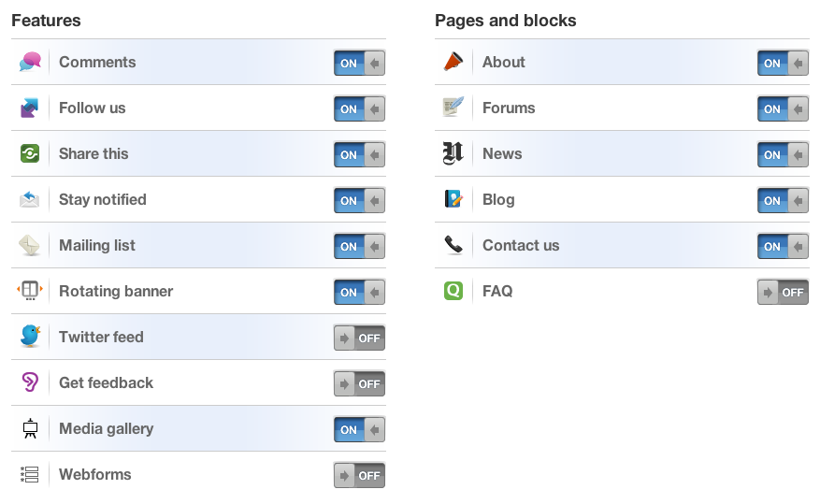820x504 pixels.
Task: Disable the Forums switch
Action: tap(783, 108)
